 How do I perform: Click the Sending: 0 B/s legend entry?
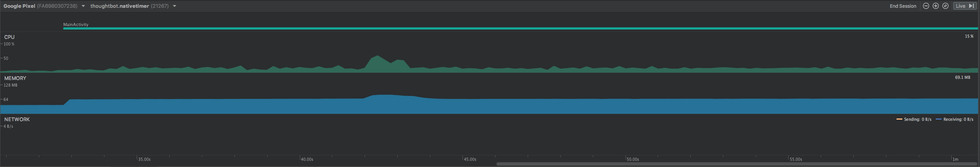pyautogui.click(x=914, y=119)
